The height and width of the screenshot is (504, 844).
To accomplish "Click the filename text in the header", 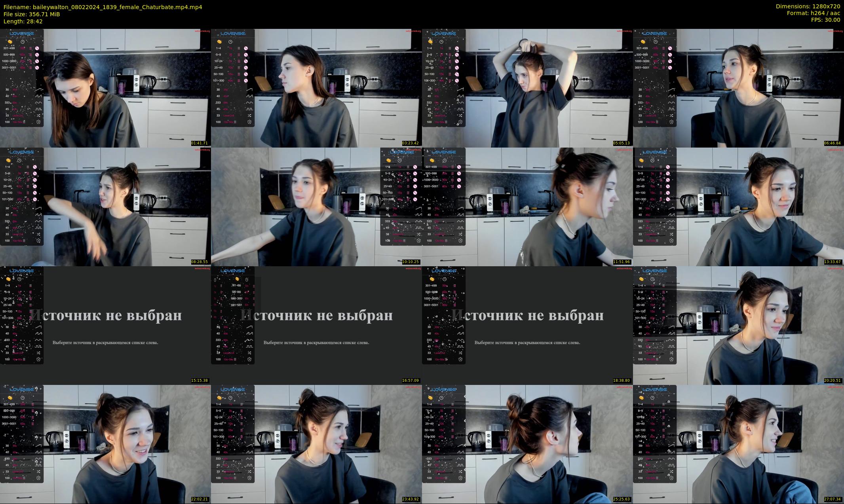I will click(103, 7).
